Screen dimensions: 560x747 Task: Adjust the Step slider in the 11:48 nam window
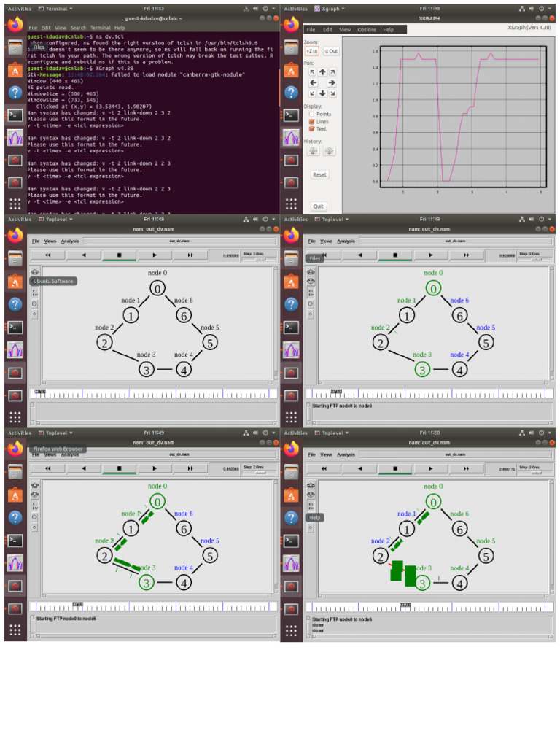pyautogui.click(x=254, y=257)
